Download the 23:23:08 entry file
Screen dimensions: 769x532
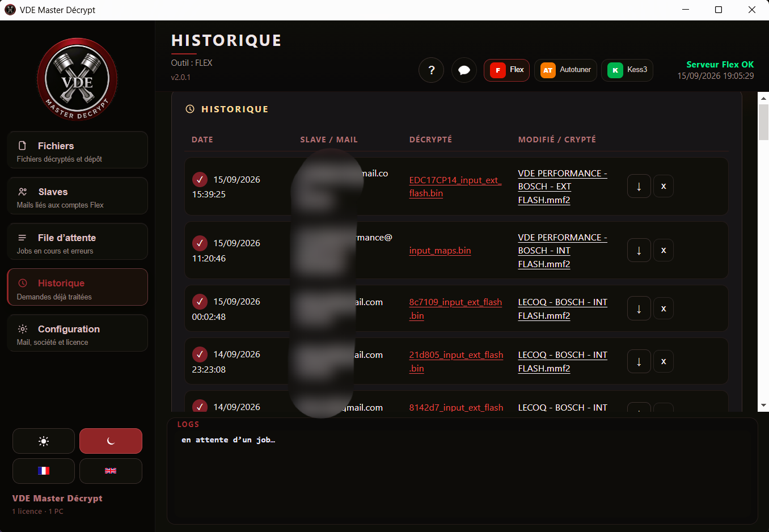[639, 361]
